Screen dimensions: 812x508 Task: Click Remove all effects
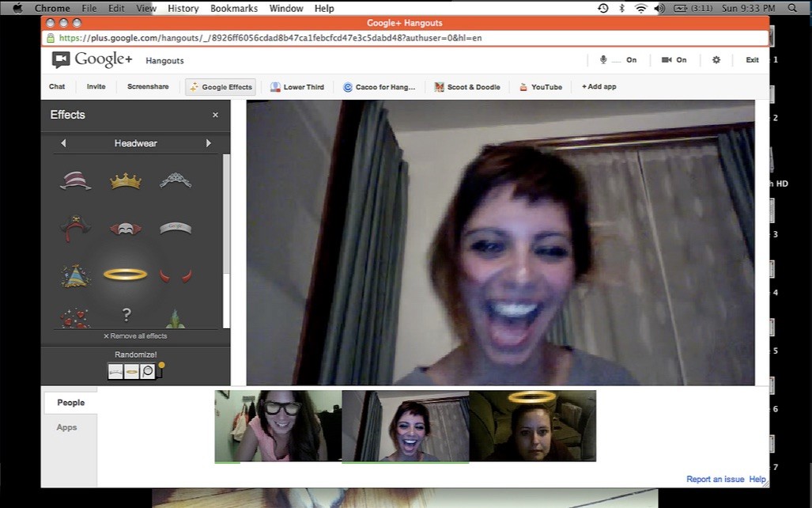(135, 336)
